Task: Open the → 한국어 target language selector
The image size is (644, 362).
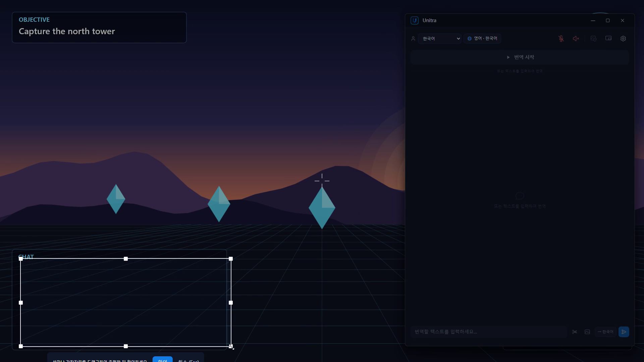Action: 605,332
